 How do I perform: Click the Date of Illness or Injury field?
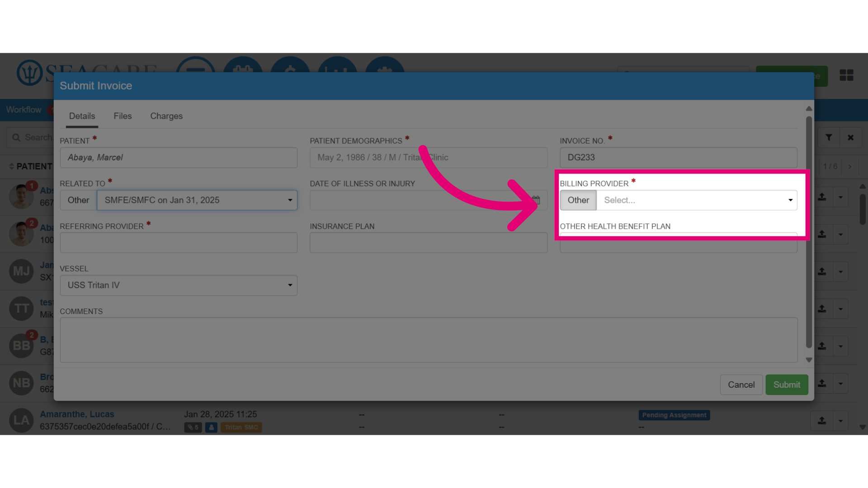[x=429, y=200]
